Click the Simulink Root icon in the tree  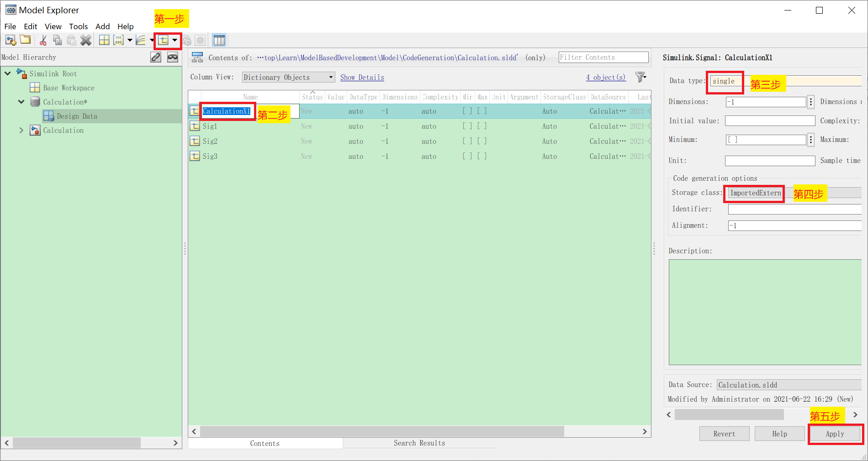(21, 73)
